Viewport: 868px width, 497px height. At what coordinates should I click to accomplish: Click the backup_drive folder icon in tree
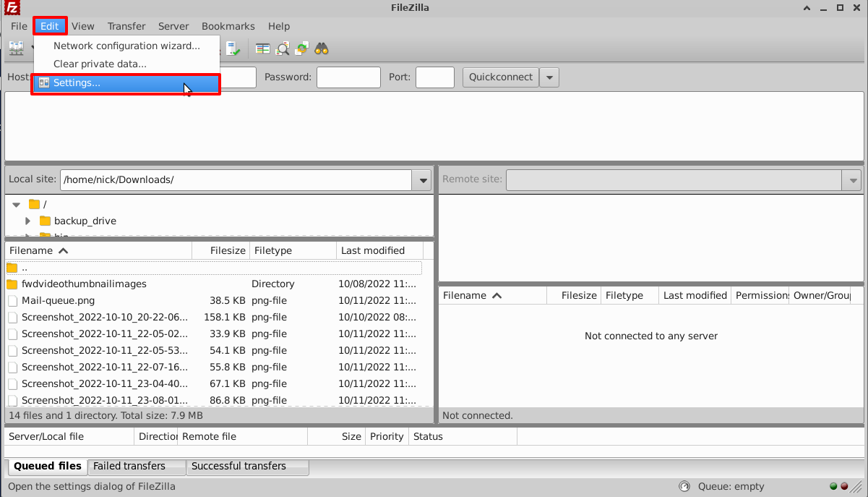45,221
